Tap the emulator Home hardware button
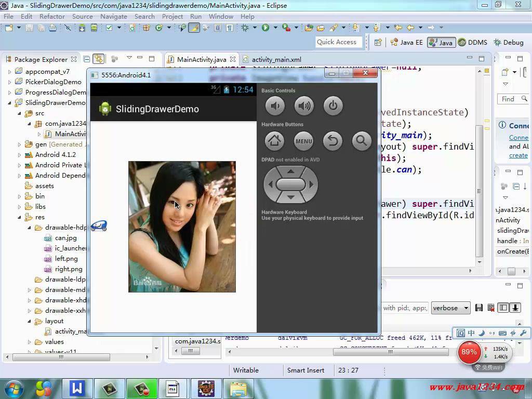This screenshot has width=532, height=399. coord(274,141)
